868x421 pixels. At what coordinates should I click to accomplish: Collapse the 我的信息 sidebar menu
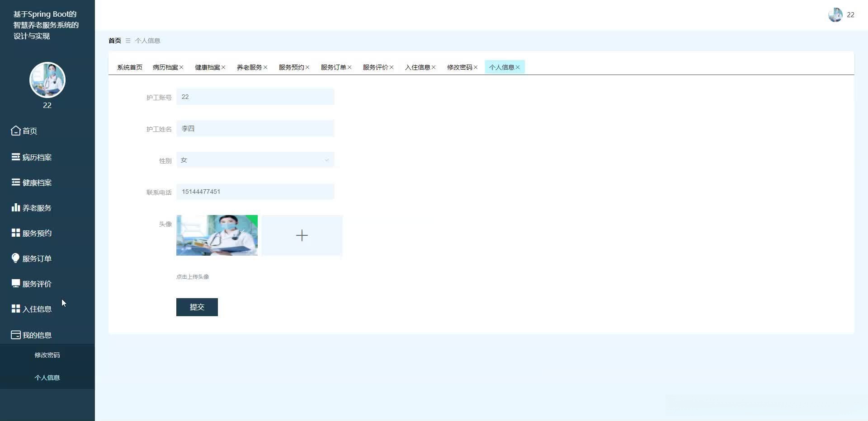click(x=47, y=335)
